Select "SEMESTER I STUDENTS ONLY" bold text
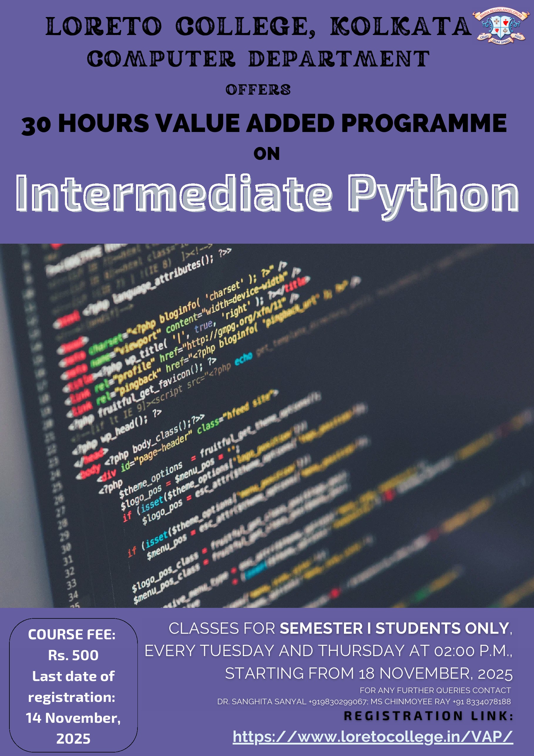This screenshot has height=756, width=534. [394, 628]
